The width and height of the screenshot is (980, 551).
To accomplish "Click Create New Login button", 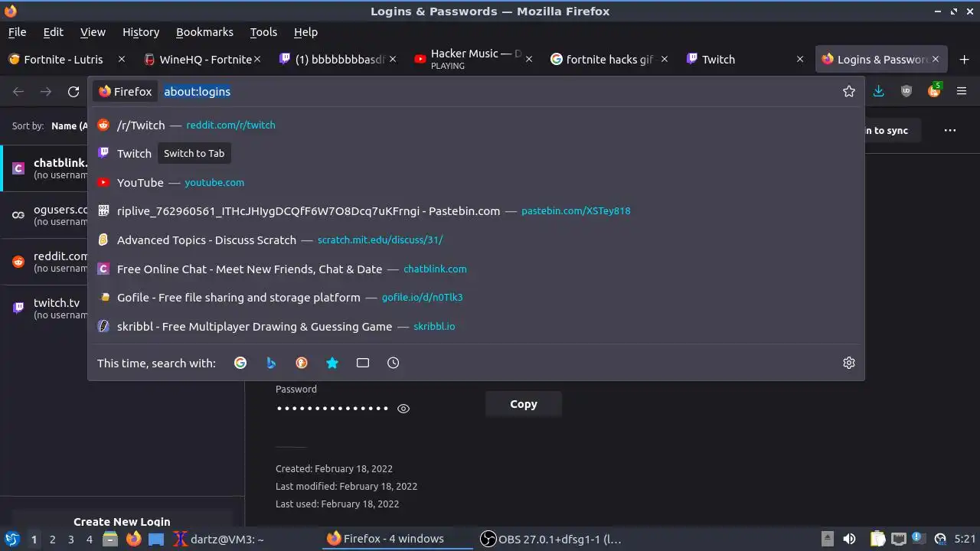I will (x=122, y=522).
